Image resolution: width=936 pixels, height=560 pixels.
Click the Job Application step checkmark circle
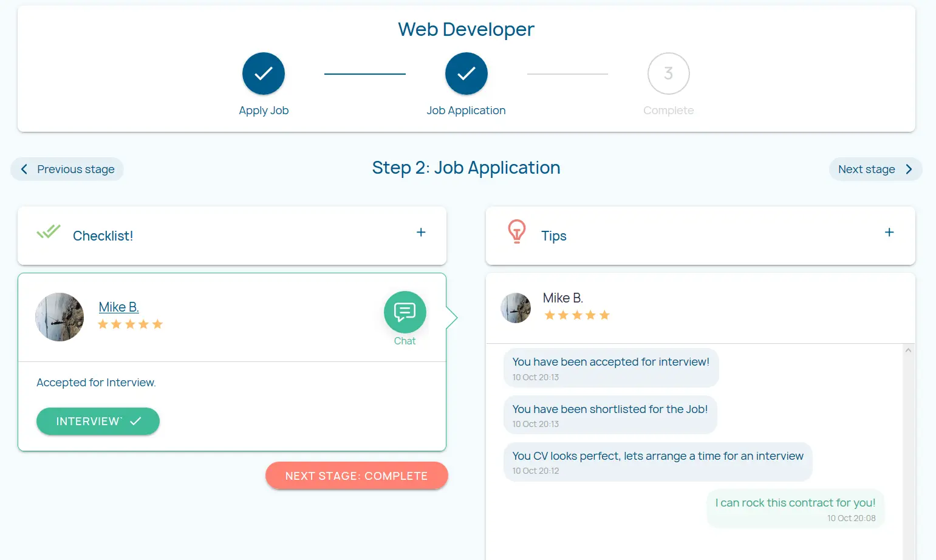click(x=466, y=73)
